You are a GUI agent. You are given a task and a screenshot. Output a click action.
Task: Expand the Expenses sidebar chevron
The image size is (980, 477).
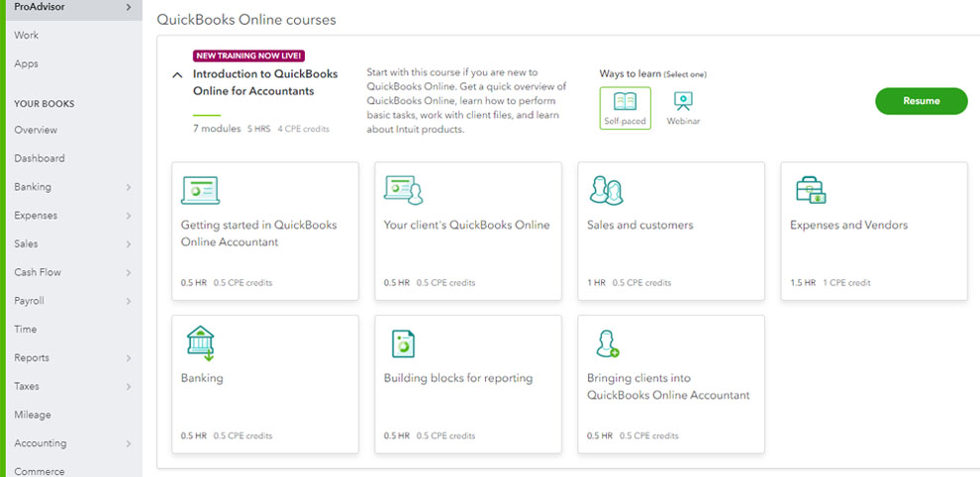[128, 216]
